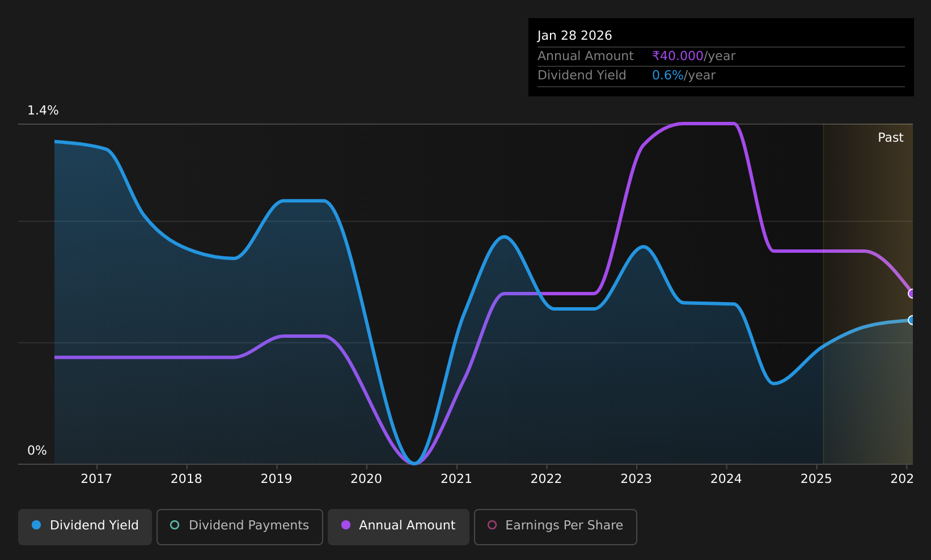
Task: Click the teal Dividend Payments legend circle
Action: (x=175, y=525)
